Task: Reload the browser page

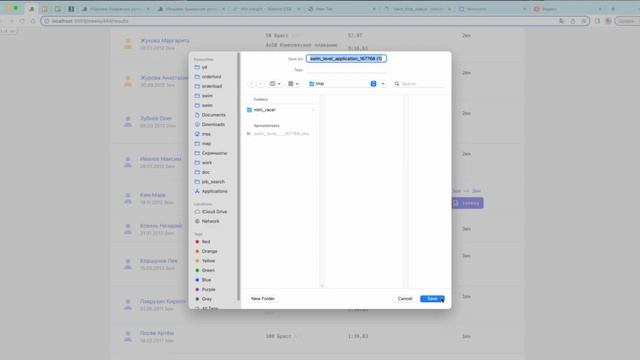Action: coord(22,21)
